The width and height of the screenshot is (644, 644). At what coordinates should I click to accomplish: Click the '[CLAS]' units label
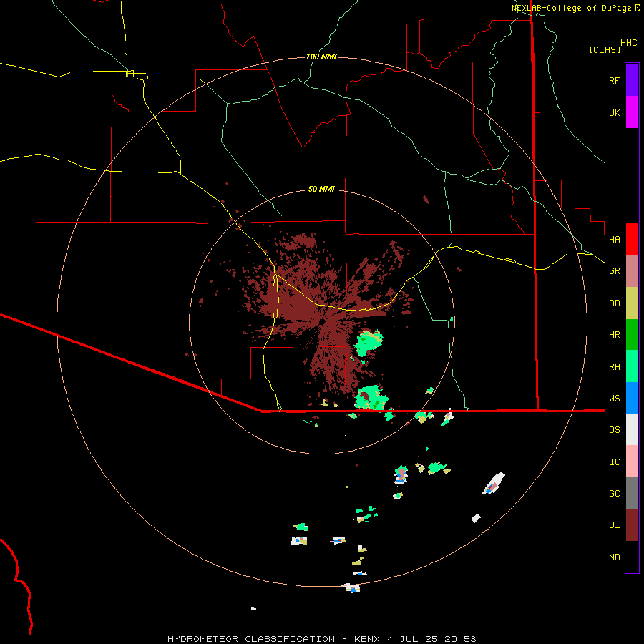605,49
